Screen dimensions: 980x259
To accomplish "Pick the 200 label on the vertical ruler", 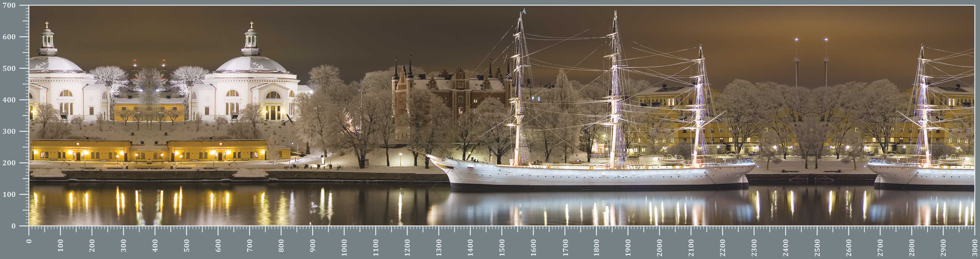I will 9,163.
